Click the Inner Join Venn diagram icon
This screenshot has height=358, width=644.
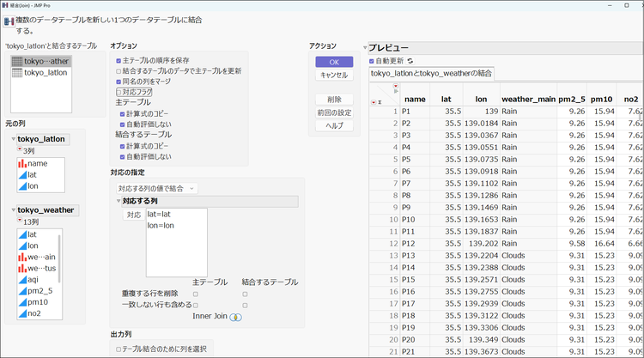click(236, 317)
